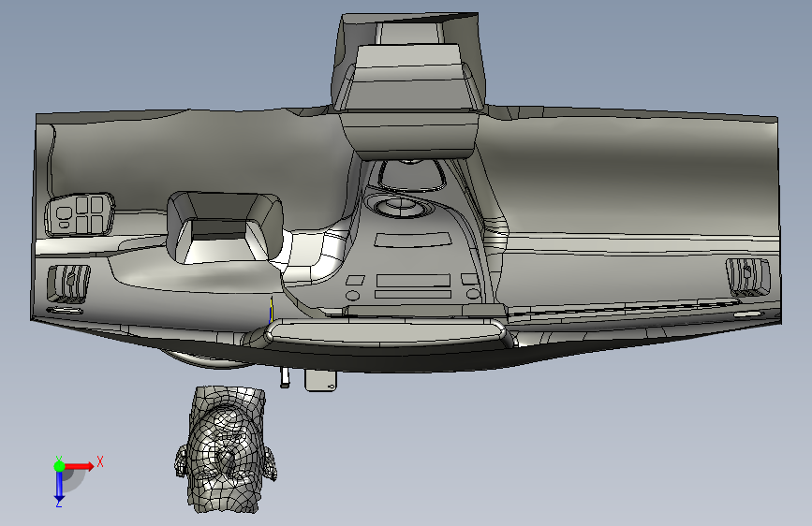Select the instrument cluster hood opening

pyautogui.click(x=225, y=226)
